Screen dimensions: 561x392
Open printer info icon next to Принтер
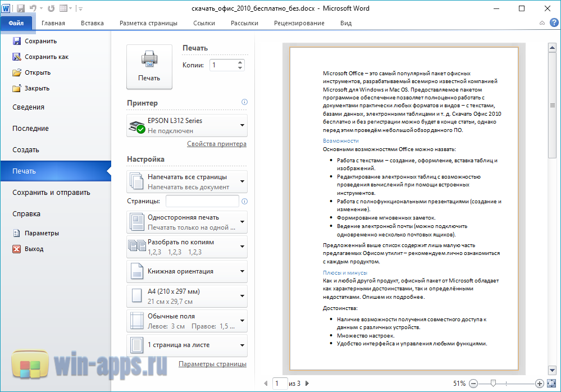[x=244, y=102]
